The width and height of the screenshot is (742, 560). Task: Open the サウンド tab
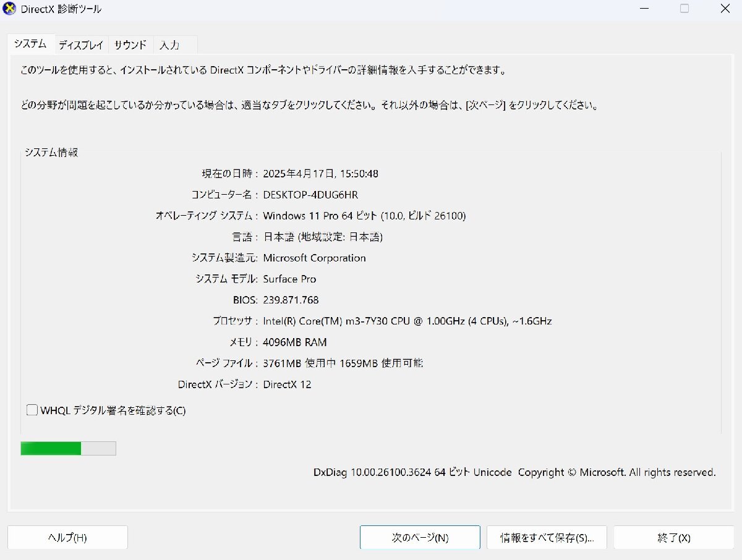click(x=130, y=44)
